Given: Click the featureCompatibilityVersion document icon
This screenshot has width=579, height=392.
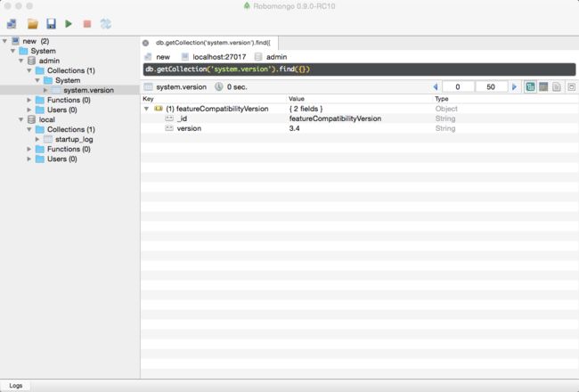Looking at the screenshot, I should click(x=159, y=109).
